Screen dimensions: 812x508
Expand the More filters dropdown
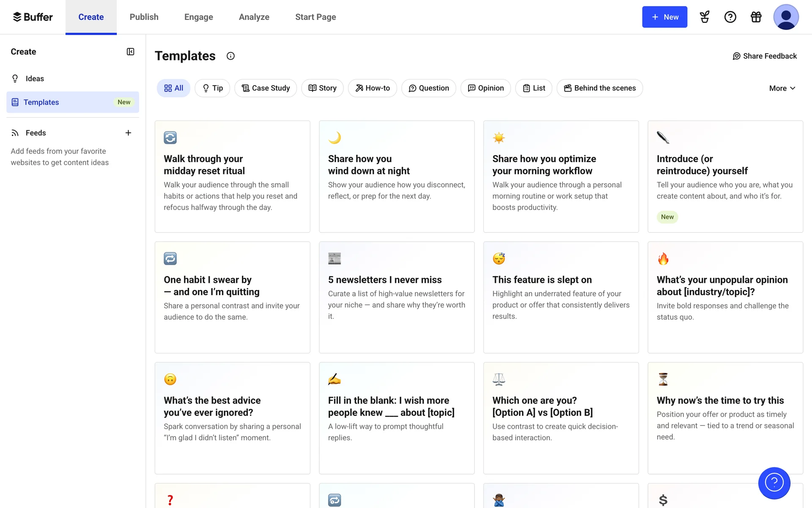tap(782, 88)
